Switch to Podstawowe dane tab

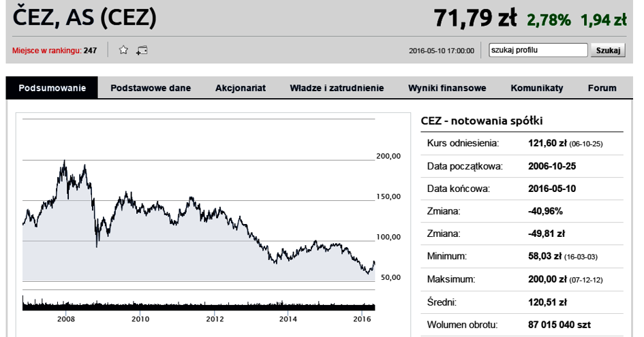[151, 88]
